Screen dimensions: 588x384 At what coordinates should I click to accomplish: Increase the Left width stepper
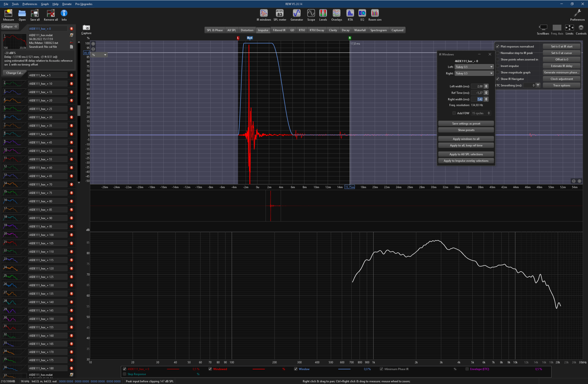486,85
